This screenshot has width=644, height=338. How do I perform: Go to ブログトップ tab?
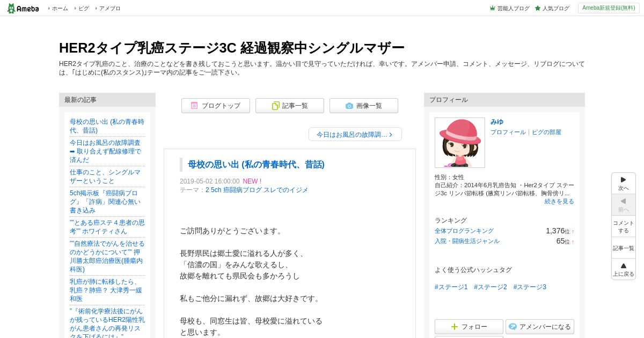(x=216, y=106)
